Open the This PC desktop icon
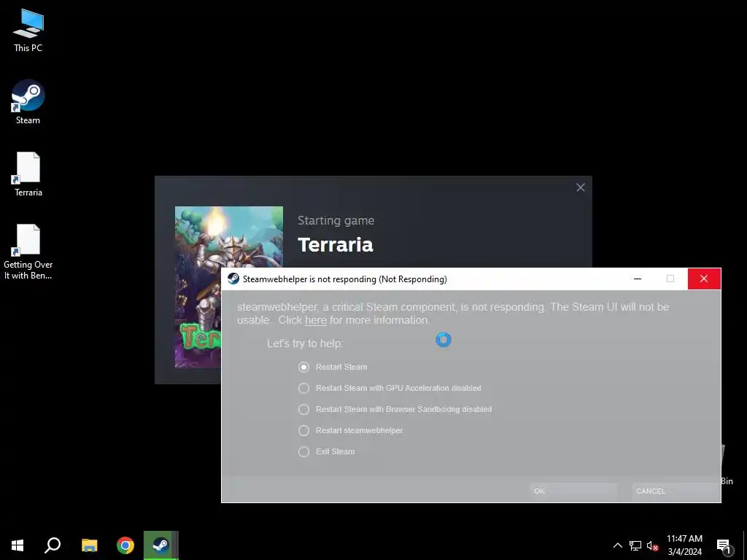Viewport: 747px width, 560px height. [x=28, y=31]
